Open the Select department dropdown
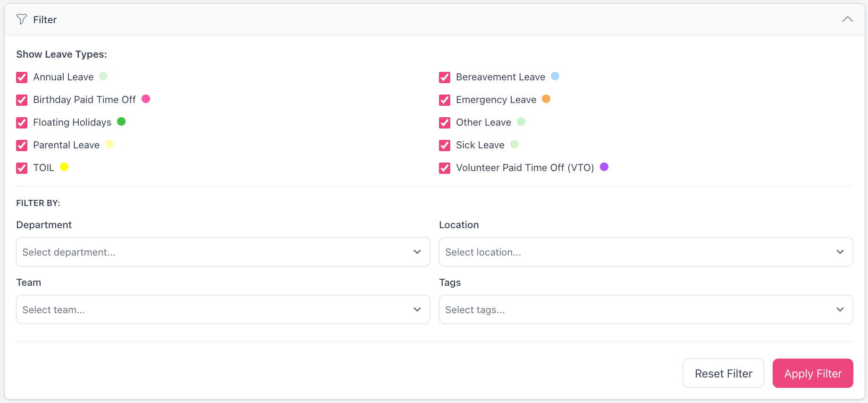The image size is (868, 403). (223, 252)
